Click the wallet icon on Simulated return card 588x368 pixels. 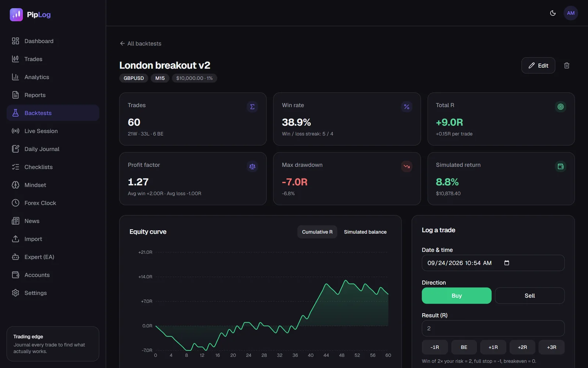pos(560,166)
